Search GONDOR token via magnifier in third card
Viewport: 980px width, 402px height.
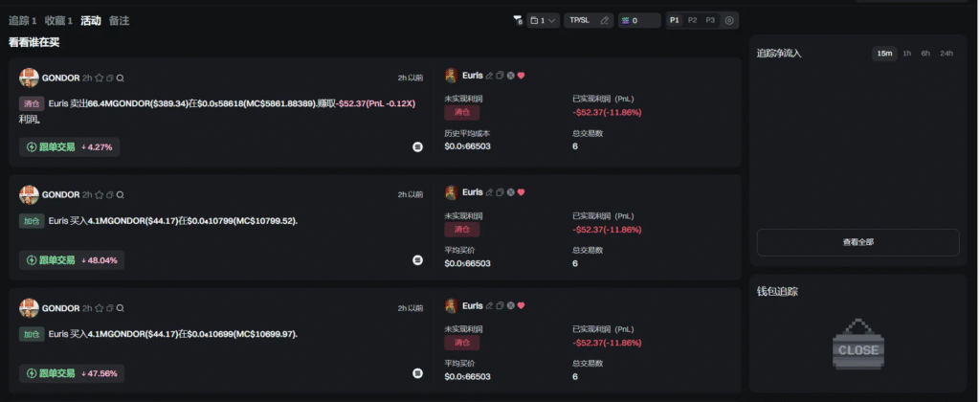click(121, 308)
